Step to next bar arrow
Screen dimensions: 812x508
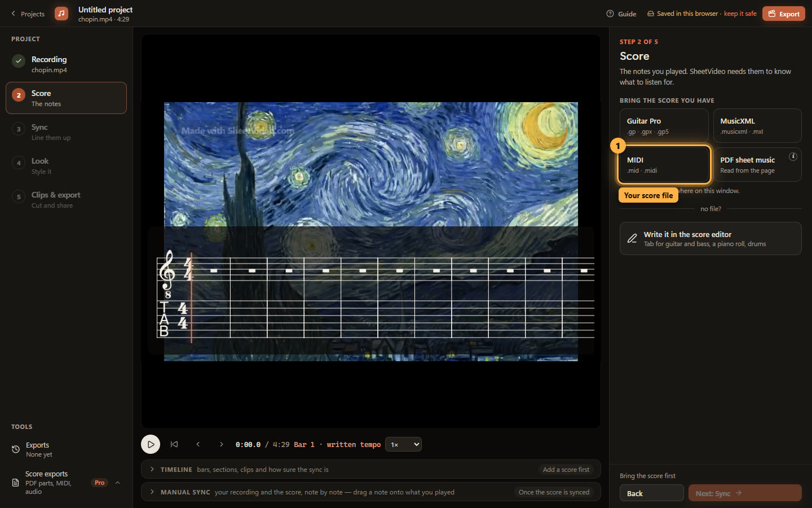tap(222, 444)
